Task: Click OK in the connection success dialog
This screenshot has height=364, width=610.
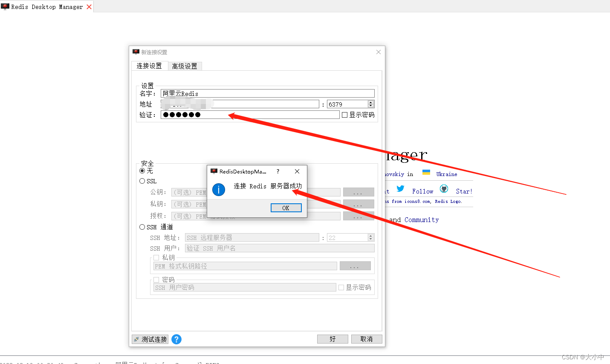Action: [286, 208]
